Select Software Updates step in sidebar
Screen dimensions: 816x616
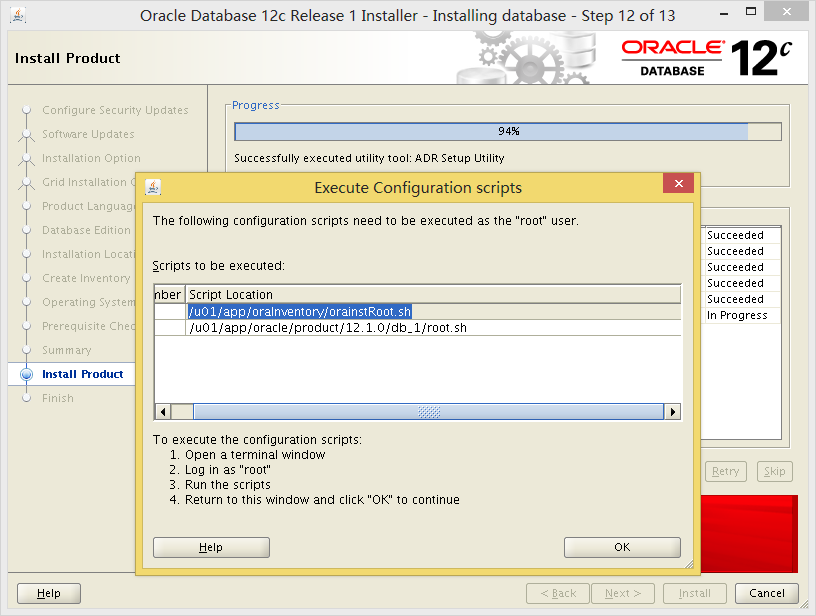tap(88, 134)
